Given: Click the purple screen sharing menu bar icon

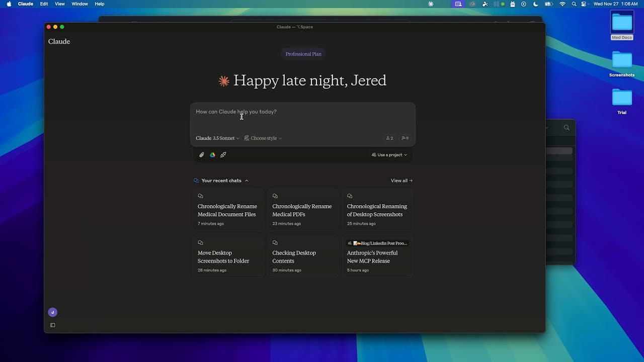Looking at the screenshot, I should pyautogui.click(x=458, y=4).
